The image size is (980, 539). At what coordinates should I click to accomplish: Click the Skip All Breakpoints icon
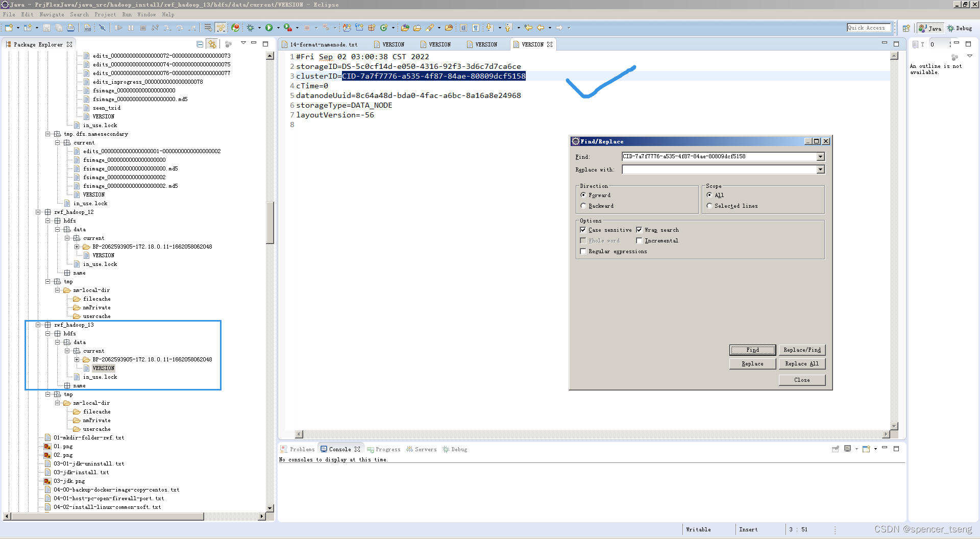102,28
